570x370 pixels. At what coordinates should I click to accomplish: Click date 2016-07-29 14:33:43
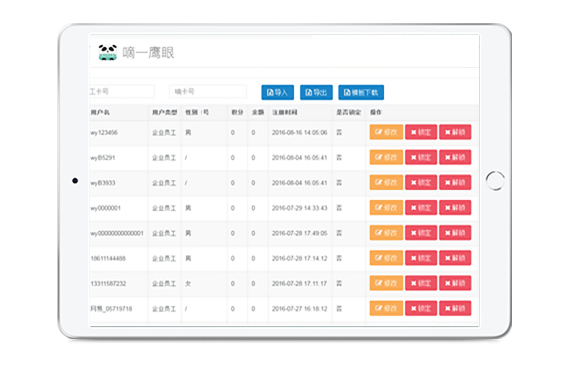[x=300, y=208]
